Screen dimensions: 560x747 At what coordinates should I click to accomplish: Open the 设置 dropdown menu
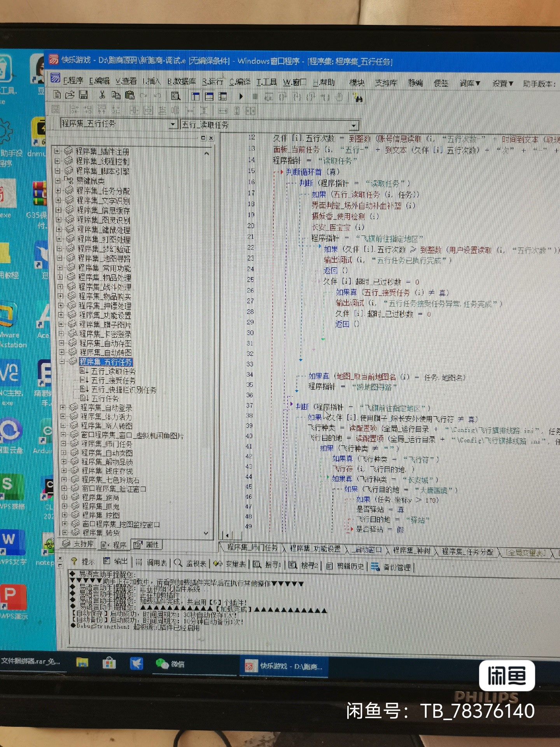[503, 84]
